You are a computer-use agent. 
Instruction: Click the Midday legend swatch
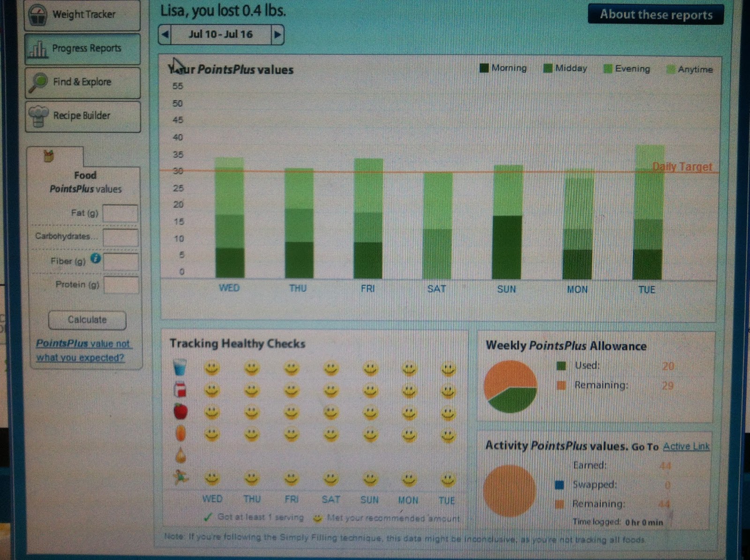point(547,68)
